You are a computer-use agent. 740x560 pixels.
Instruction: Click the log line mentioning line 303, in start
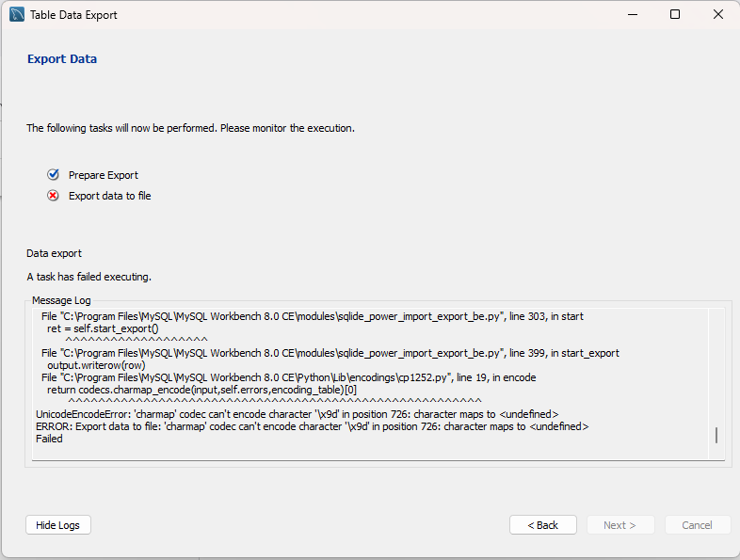point(313,316)
